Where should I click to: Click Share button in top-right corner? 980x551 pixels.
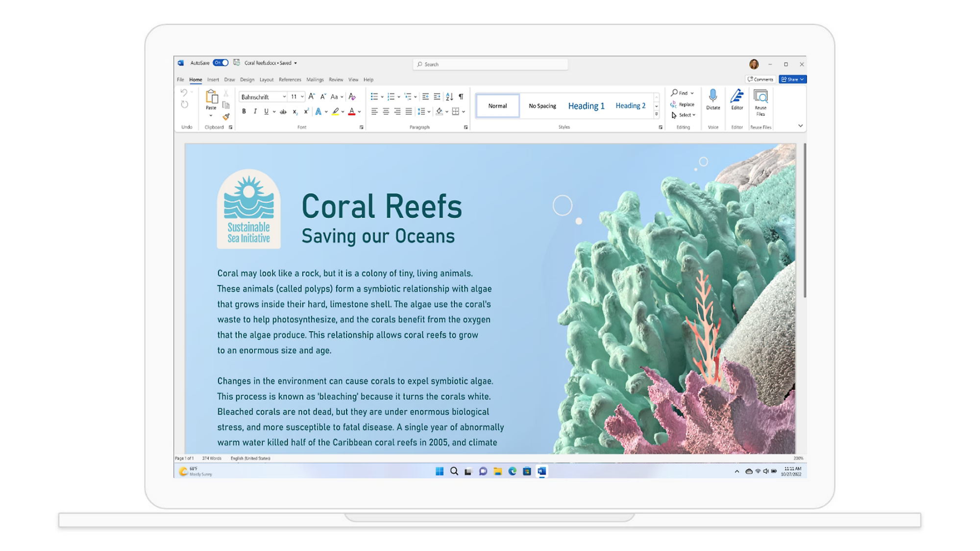(791, 79)
